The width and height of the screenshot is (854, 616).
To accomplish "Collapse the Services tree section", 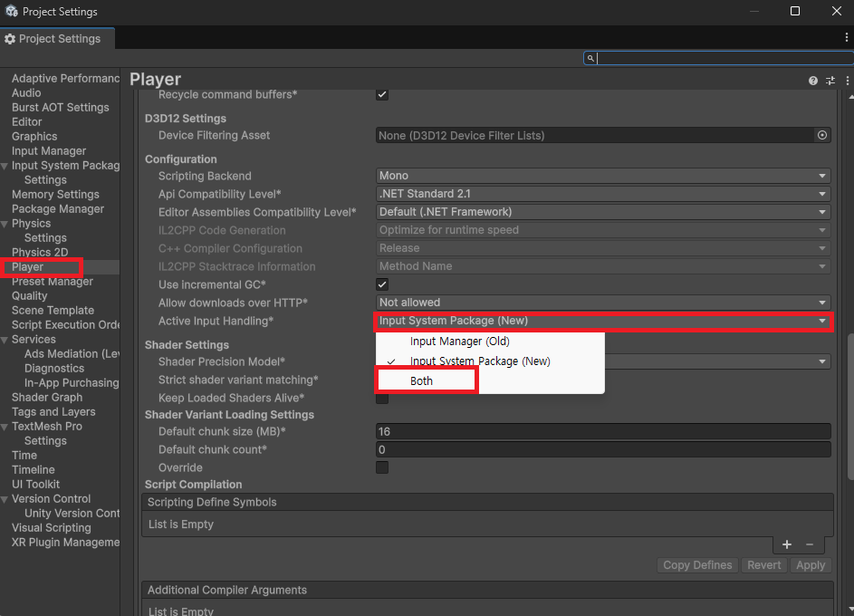I will click(5, 340).
